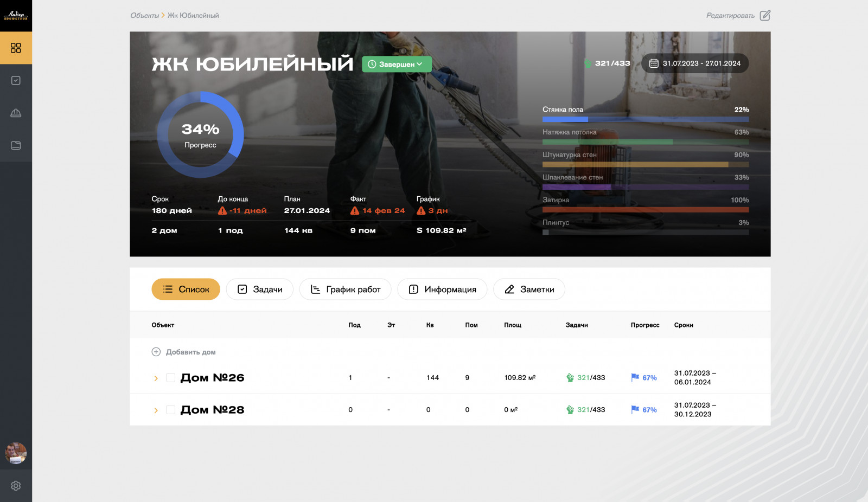Click the Стяжка пола progress bar
868x502 pixels.
(646, 119)
